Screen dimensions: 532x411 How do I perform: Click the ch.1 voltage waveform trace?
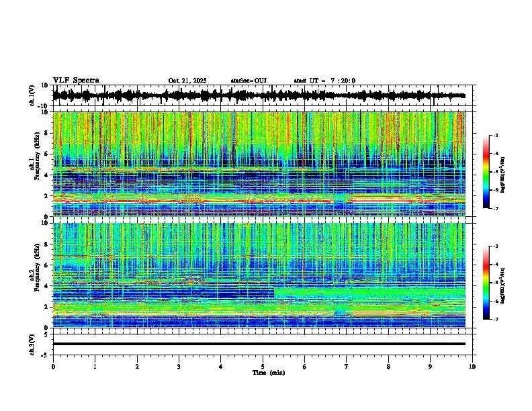pos(259,95)
